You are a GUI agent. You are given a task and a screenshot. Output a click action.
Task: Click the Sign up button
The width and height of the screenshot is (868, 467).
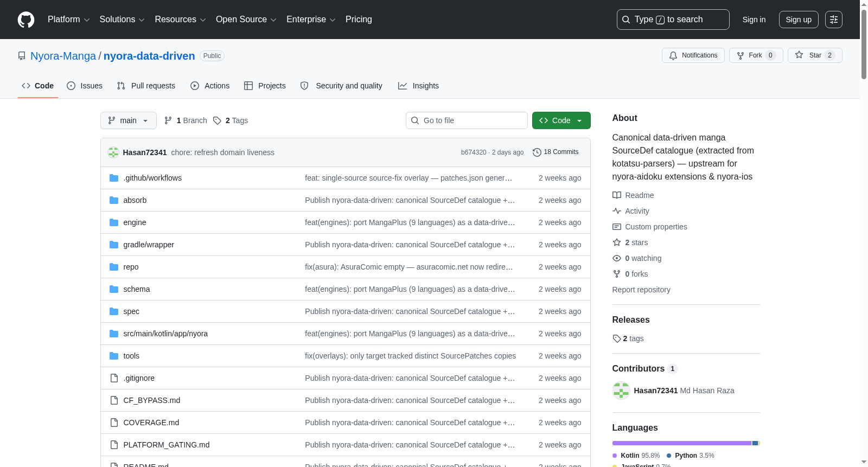799,20
